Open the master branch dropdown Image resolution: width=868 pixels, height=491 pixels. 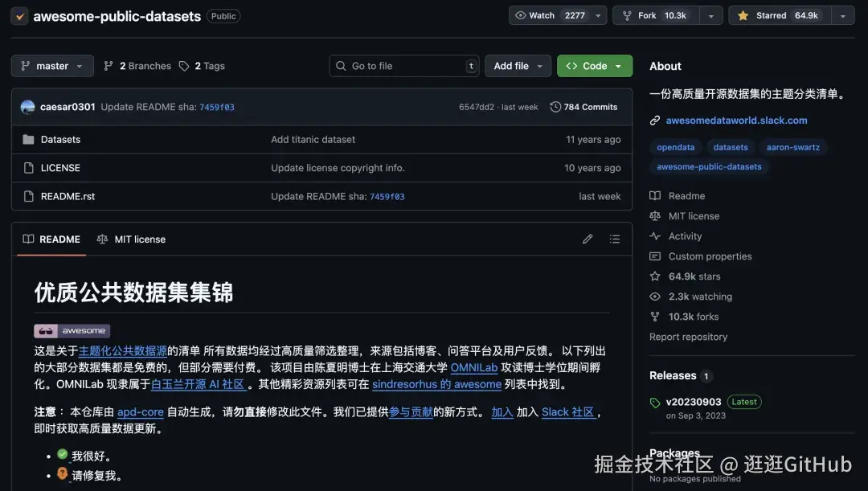click(x=51, y=66)
